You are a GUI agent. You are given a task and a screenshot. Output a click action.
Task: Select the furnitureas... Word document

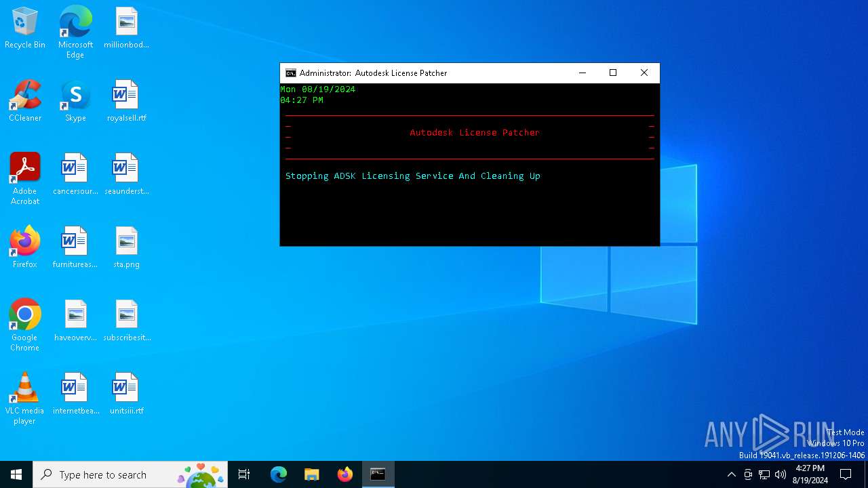pos(75,248)
